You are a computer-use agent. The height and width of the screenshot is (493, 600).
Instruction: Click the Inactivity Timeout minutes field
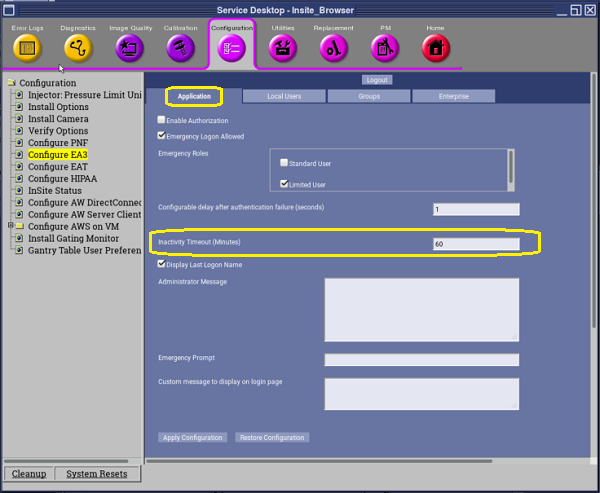[475, 244]
